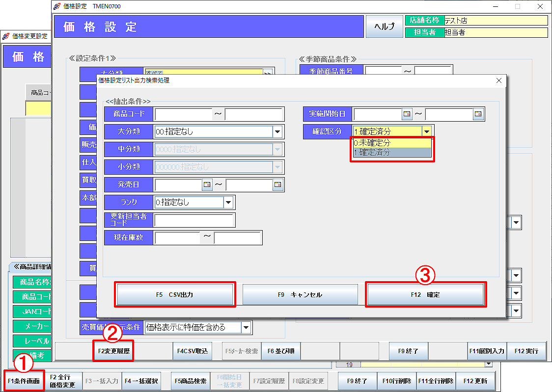This screenshot has height=392, width=552.
Task: Click the F9 キャンセル button
Action: (300, 295)
